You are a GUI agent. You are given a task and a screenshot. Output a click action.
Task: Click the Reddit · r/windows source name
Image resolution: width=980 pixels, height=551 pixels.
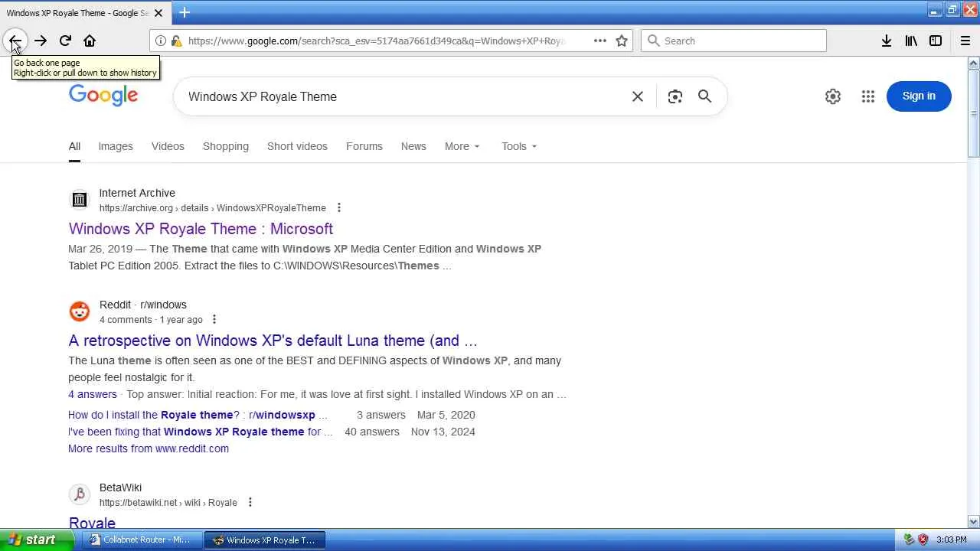[x=143, y=305]
